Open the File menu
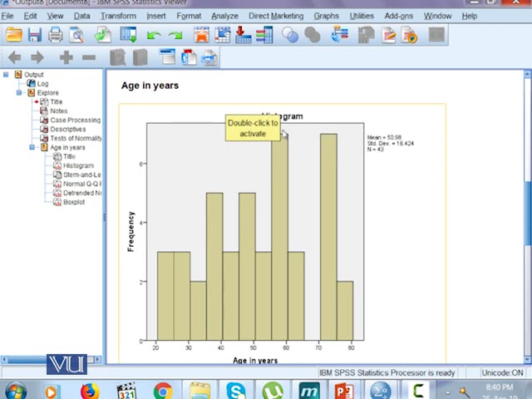The height and width of the screenshot is (399, 532). pos(7,16)
